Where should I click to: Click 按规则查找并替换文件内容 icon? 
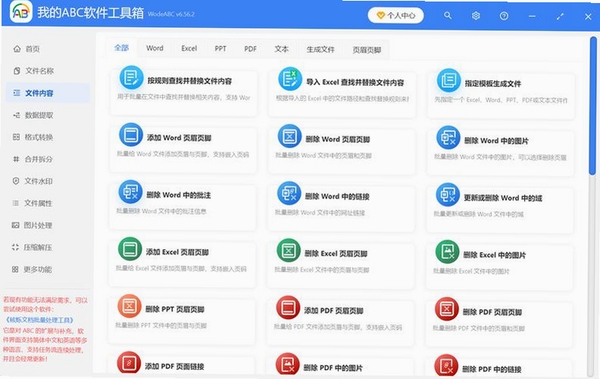point(131,77)
